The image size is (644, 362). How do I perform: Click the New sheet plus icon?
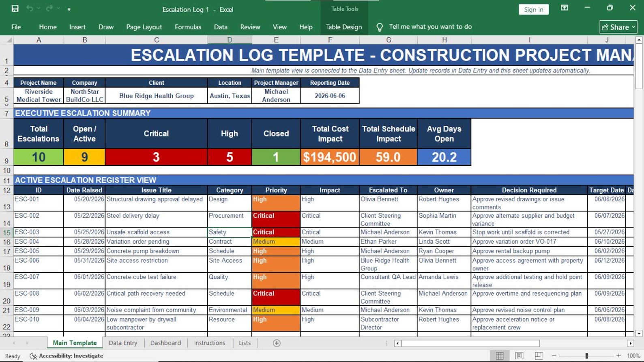[x=277, y=343]
